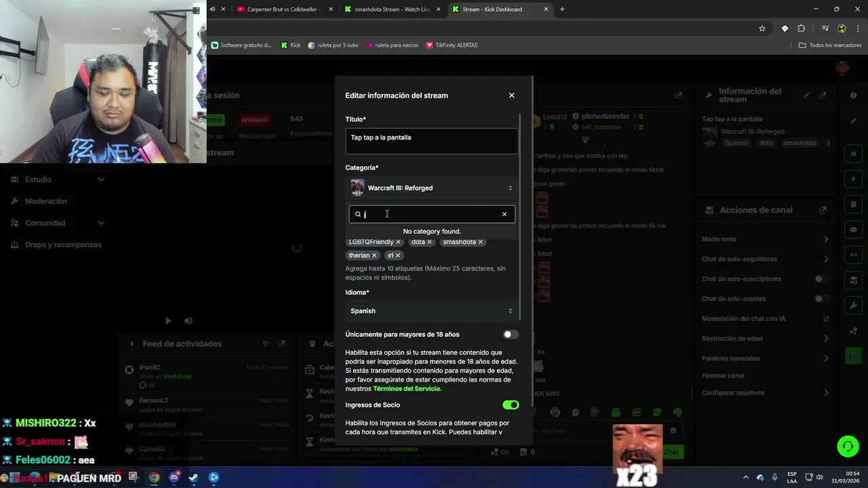Edit Información del stream pencil icon

[x=806, y=96]
